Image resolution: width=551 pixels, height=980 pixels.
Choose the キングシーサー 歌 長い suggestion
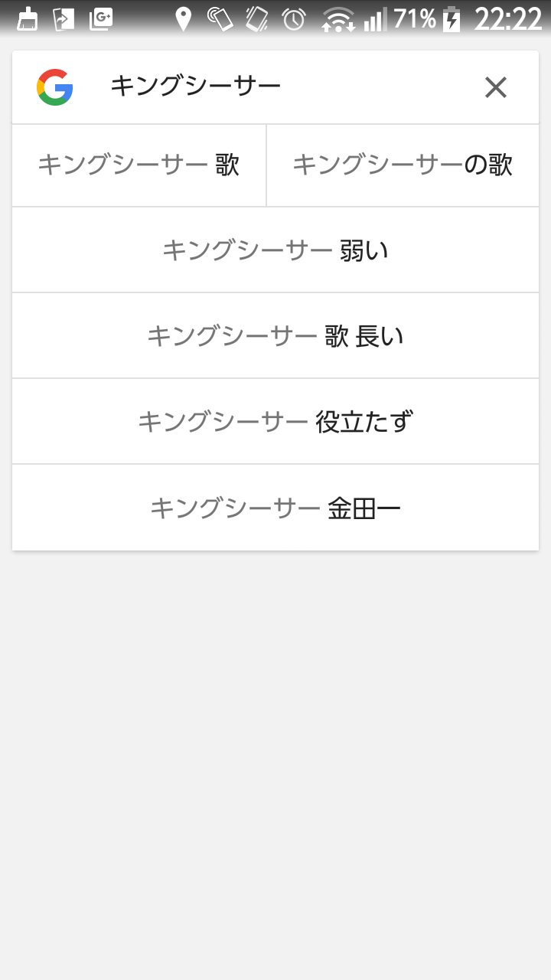(275, 336)
